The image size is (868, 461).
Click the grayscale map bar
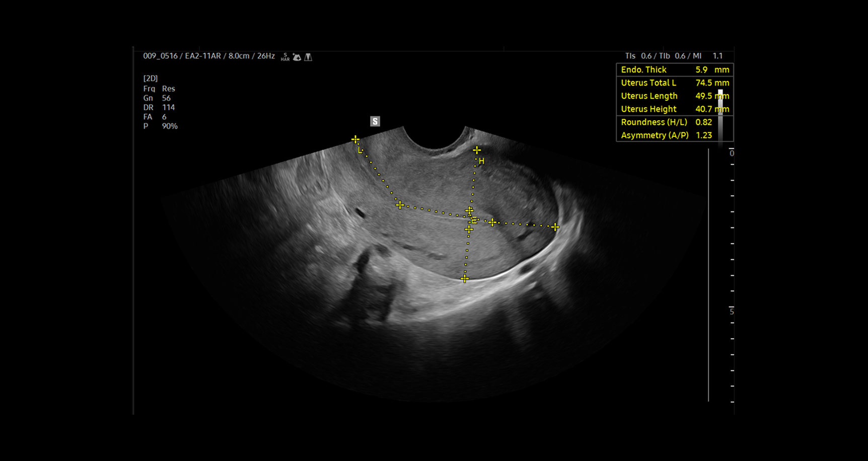(720, 116)
